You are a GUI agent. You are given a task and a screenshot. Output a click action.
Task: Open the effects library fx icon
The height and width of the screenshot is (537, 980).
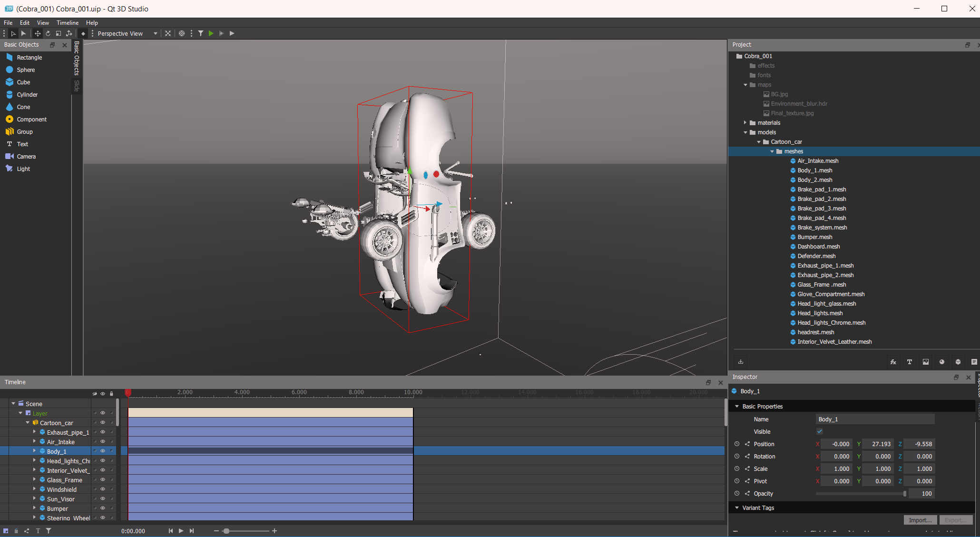point(893,362)
